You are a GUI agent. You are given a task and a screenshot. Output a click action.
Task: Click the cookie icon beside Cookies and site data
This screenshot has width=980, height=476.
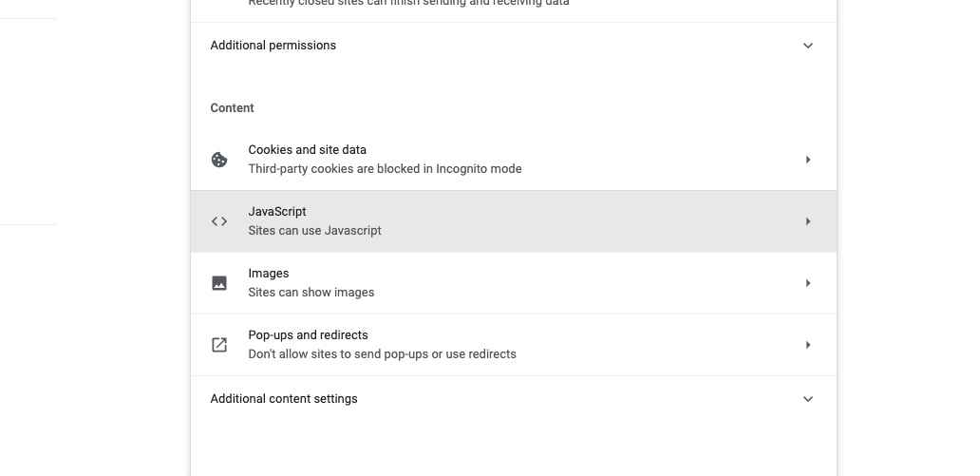[218, 160]
